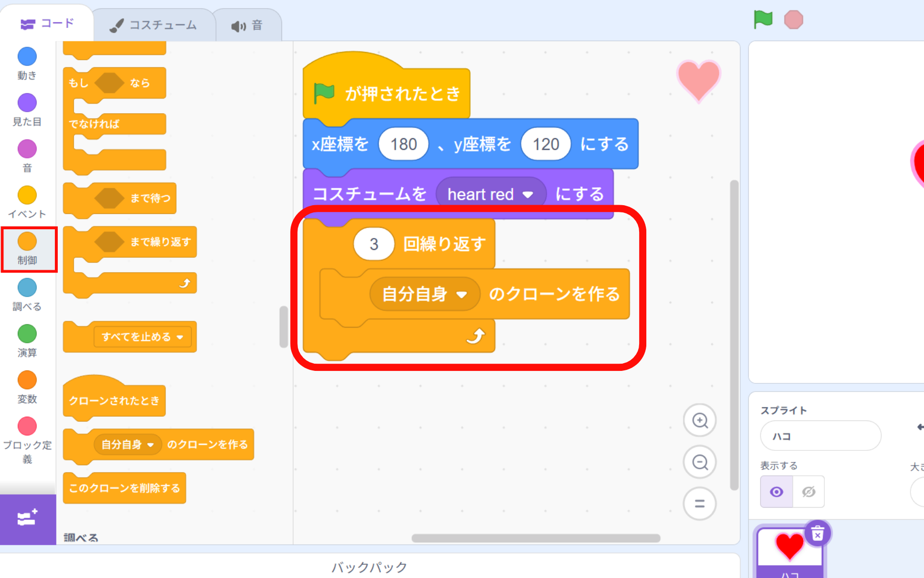The height and width of the screenshot is (578, 924).
Task: Switch to the 音 tab
Action: click(247, 25)
